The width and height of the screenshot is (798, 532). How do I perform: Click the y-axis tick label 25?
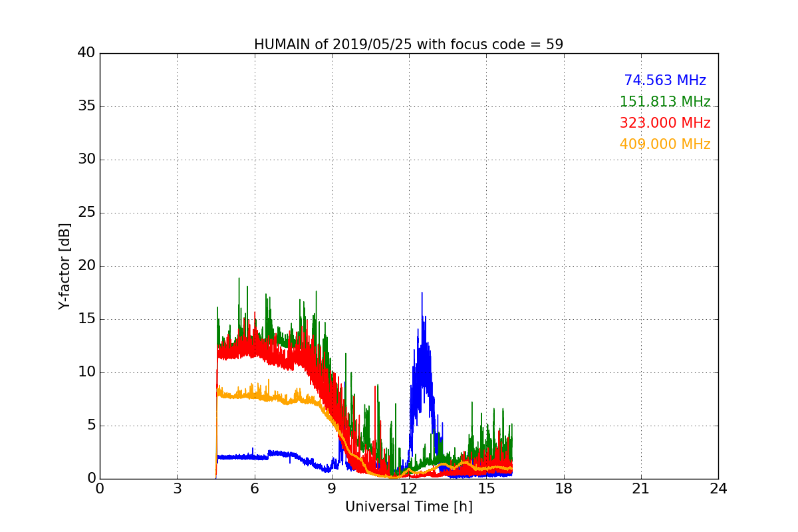point(86,213)
